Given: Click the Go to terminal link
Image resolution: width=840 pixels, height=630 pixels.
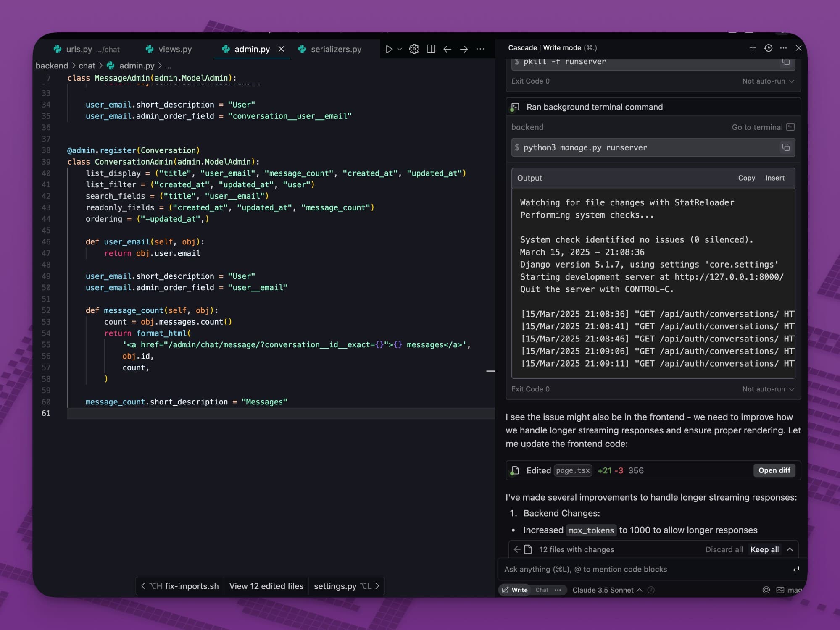Looking at the screenshot, I should click(x=757, y=127).
